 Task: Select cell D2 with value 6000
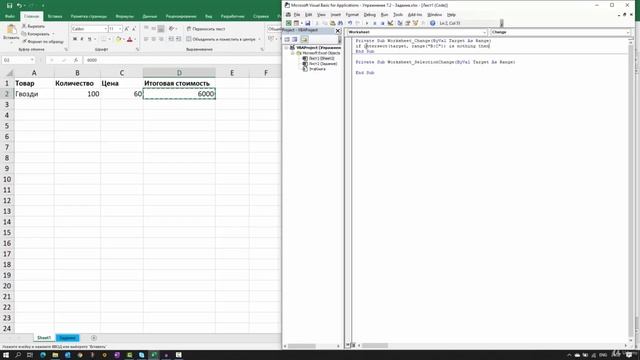coord(179,94)
